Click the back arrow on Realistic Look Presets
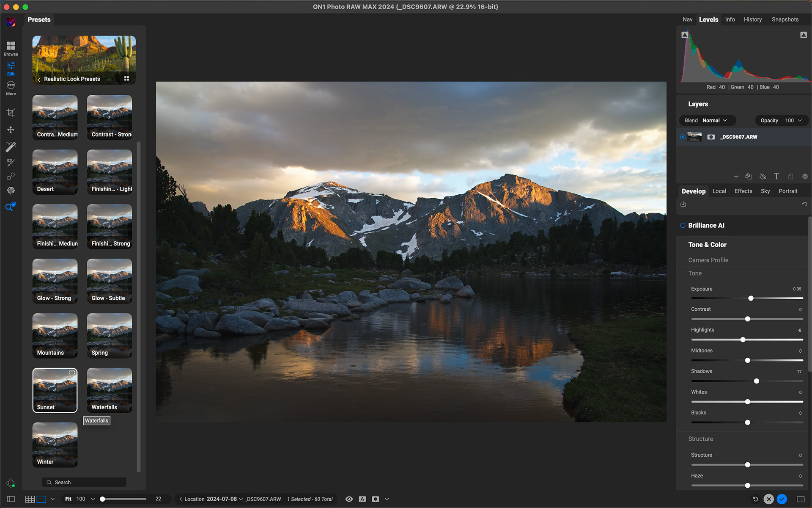The height and width of the screenshot is (508, 812). pos(39,79)
